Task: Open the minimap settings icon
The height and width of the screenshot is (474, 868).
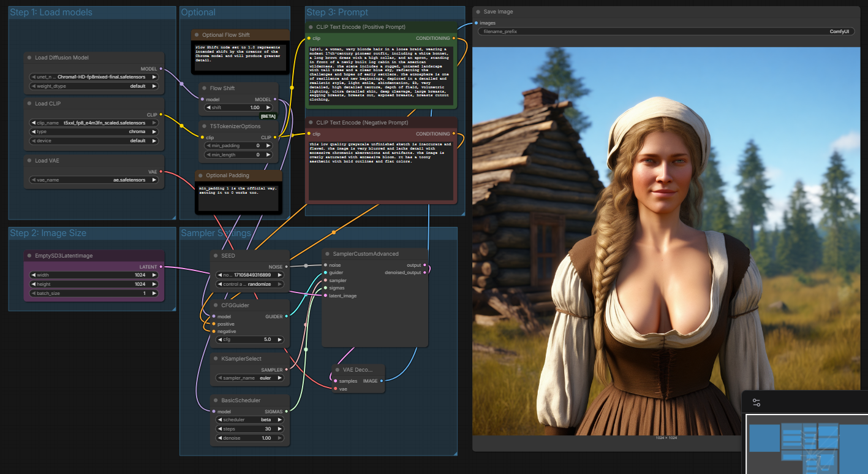Action: [x=757, y=403]
